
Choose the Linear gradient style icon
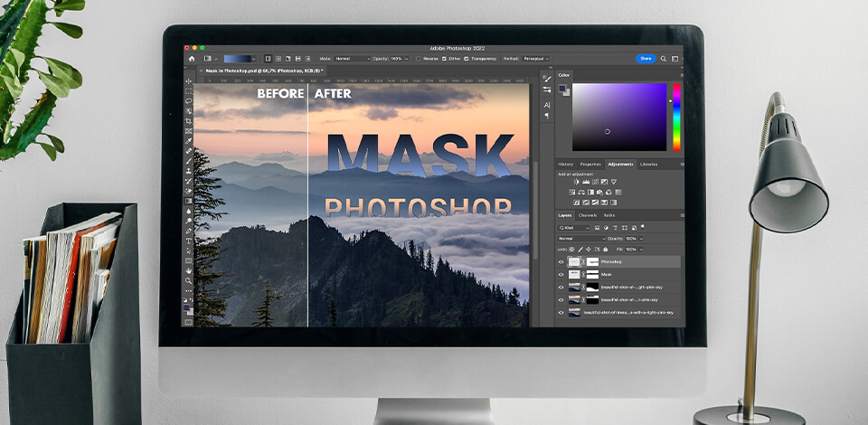coord(268,59)
